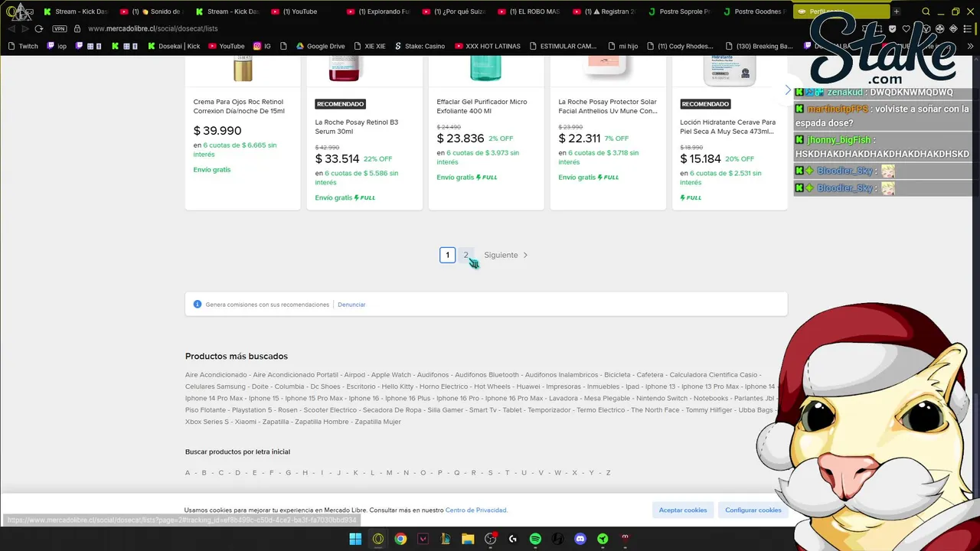Switch to the EL ROBO MAS tab
The height and width of the screenshot is (551, 980).
528,11
